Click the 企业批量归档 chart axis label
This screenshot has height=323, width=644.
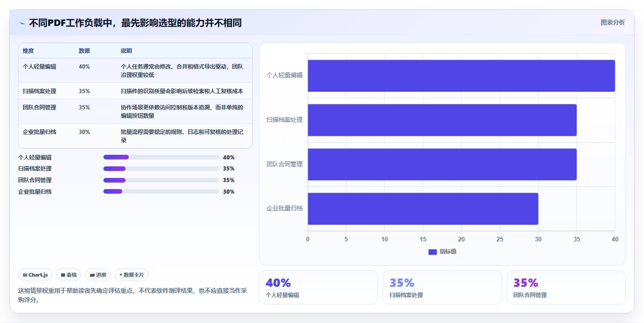pyautogui.click(x=284, y=209)
